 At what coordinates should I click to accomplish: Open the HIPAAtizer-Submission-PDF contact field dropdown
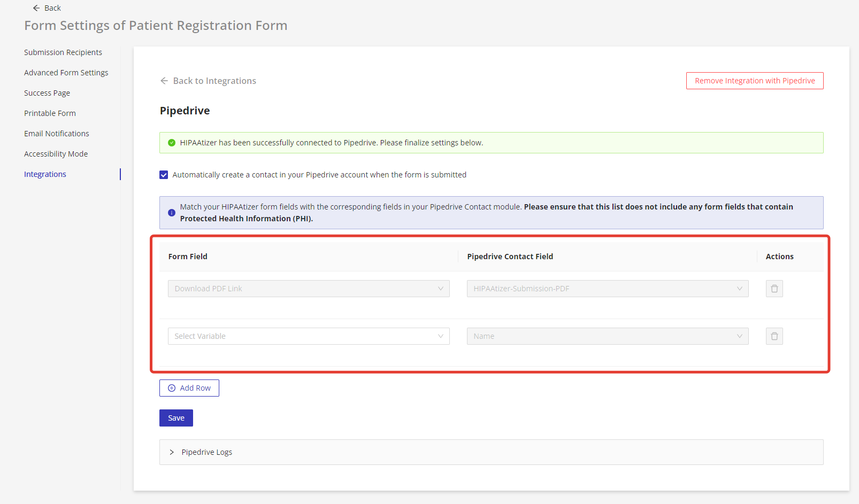pos(607,289)
